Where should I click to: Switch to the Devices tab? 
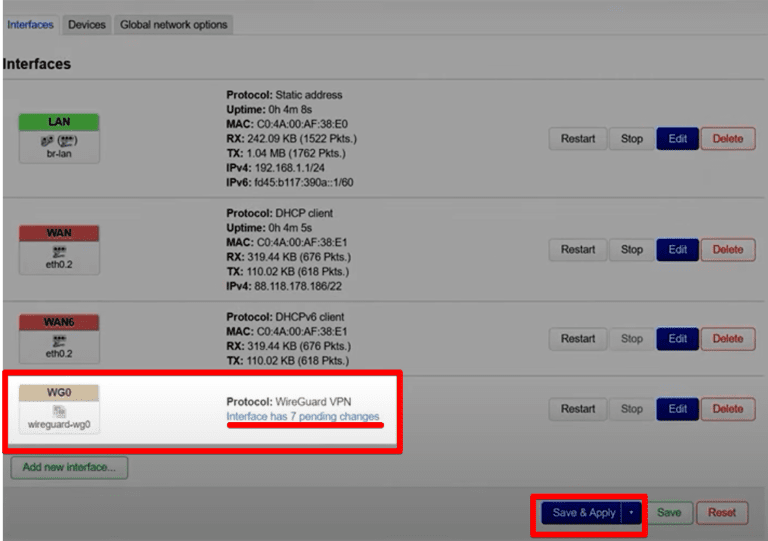pyautogui.click(x=87, y=24)
